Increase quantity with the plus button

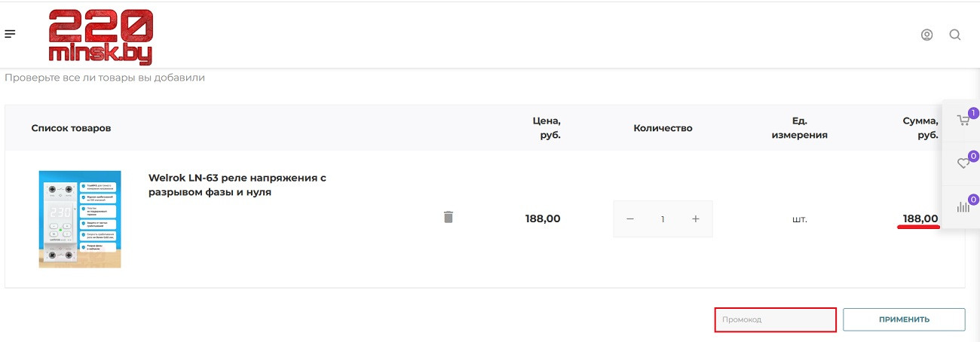(696, 219)
